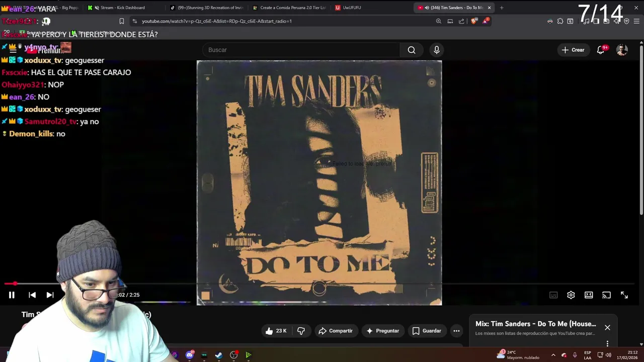Open the browser extensions puzzle icon
Screen dimensions: 644x362
(x=560, y=21)
